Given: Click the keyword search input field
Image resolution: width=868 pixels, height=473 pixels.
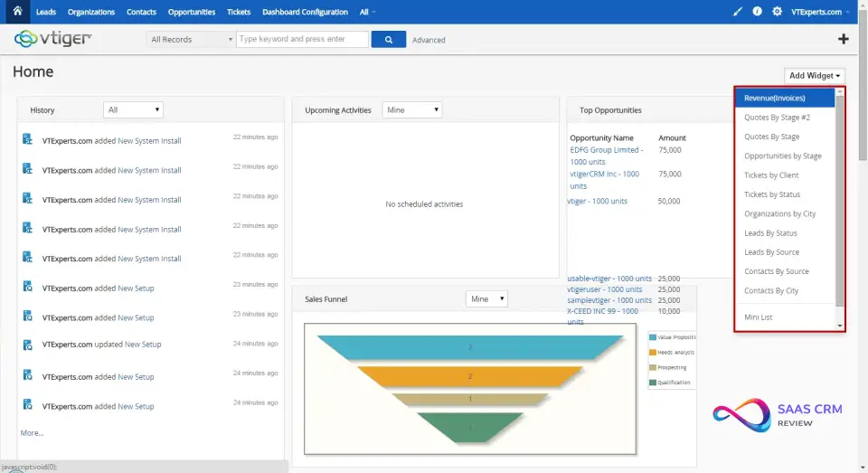Looking at the screenshot, I should [x=302, y=39].
